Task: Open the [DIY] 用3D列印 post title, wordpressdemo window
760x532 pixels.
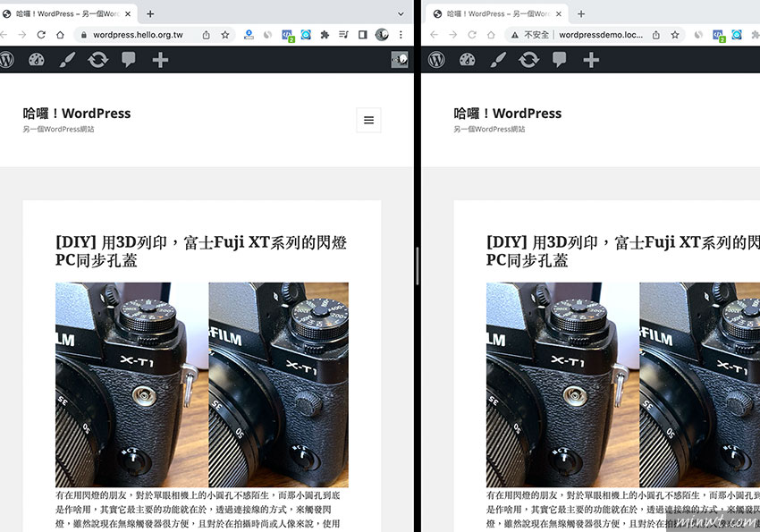Action: click(623, 251)
